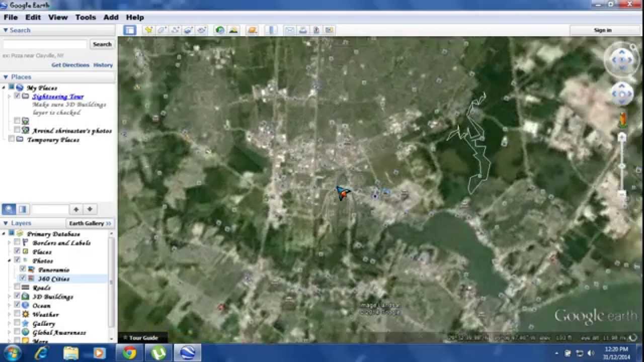This screenshot has height=362, width=644.
Task: Click the places search magnifier button
Action: click(9, 209)
